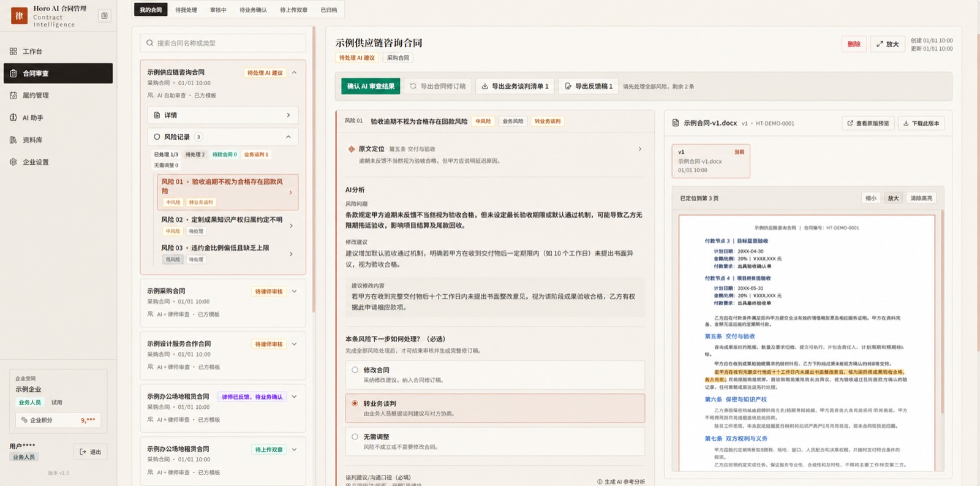Click the 待处理 AI 建议 badge under contract title
This screenshot has width=980, height=486.
[357, 58]
